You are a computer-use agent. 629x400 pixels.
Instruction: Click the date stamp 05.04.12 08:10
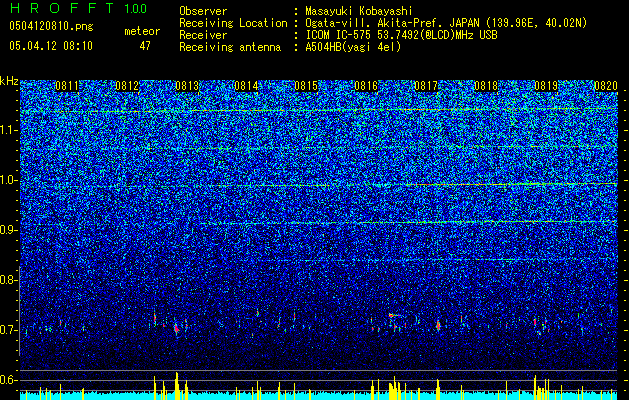51,46
